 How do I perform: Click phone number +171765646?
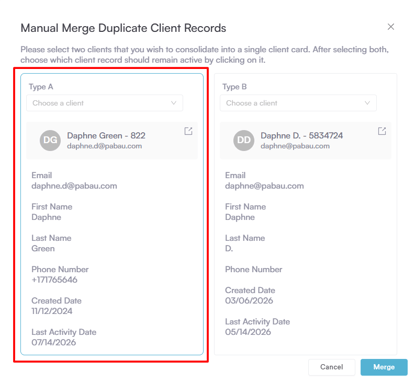click(54, 280)
